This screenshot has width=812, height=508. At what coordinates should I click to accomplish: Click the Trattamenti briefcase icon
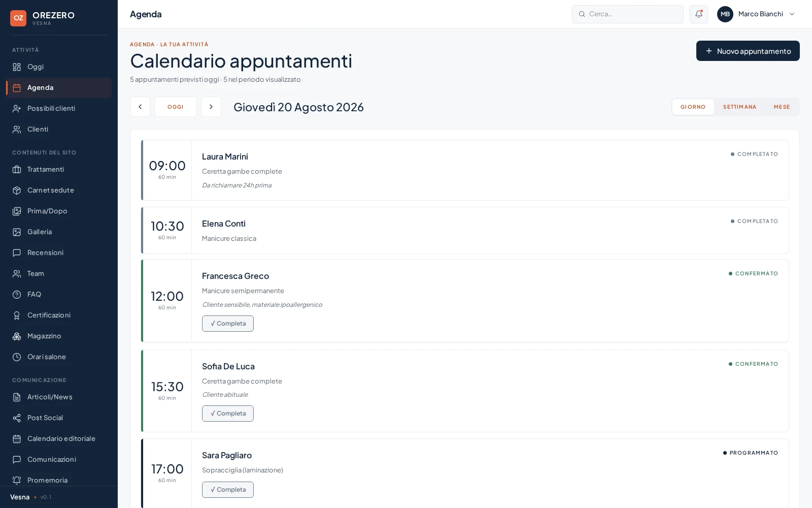pyautogui.click(x=17, y=170)
